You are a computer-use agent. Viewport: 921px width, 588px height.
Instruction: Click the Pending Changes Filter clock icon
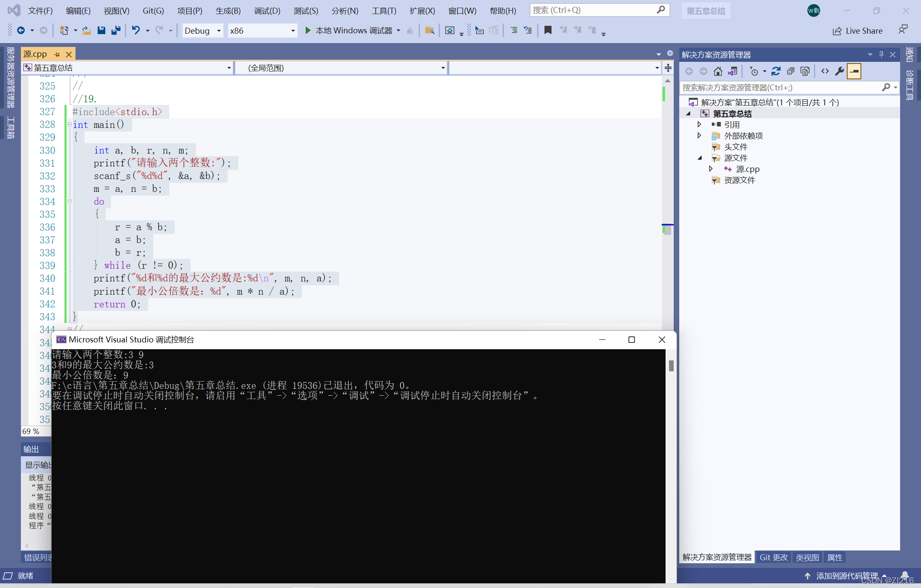pyautogui.click(x=754, y=71)
